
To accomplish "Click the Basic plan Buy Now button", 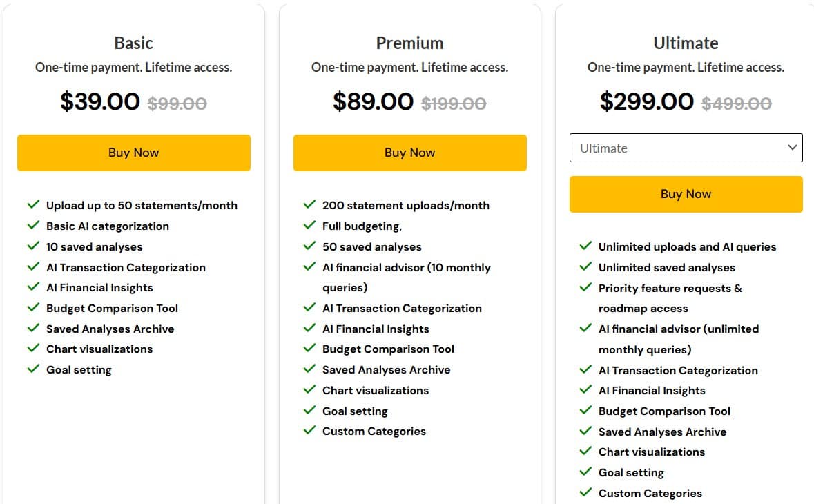I will [133, 153].
